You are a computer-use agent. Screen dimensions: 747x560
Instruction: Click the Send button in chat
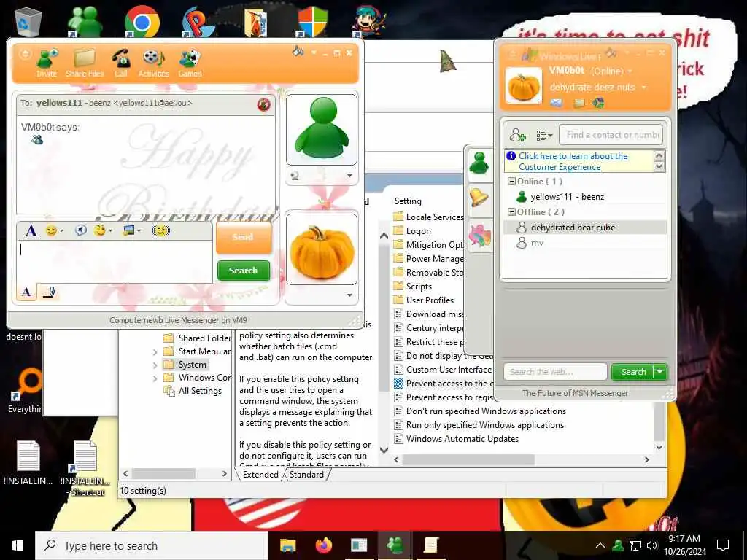(x=244, y=237)
